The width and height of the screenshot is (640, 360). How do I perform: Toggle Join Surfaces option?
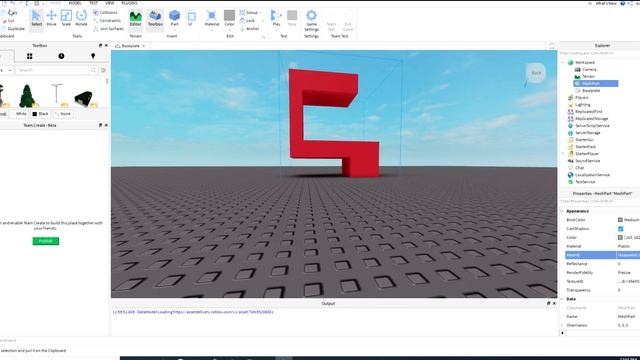(x=109, y=29)
